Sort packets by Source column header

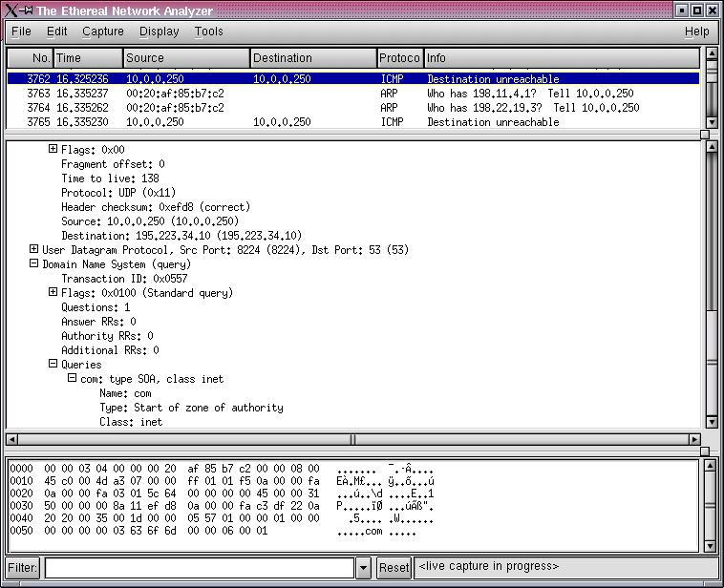pyautogui.click(x=186, y=58)
